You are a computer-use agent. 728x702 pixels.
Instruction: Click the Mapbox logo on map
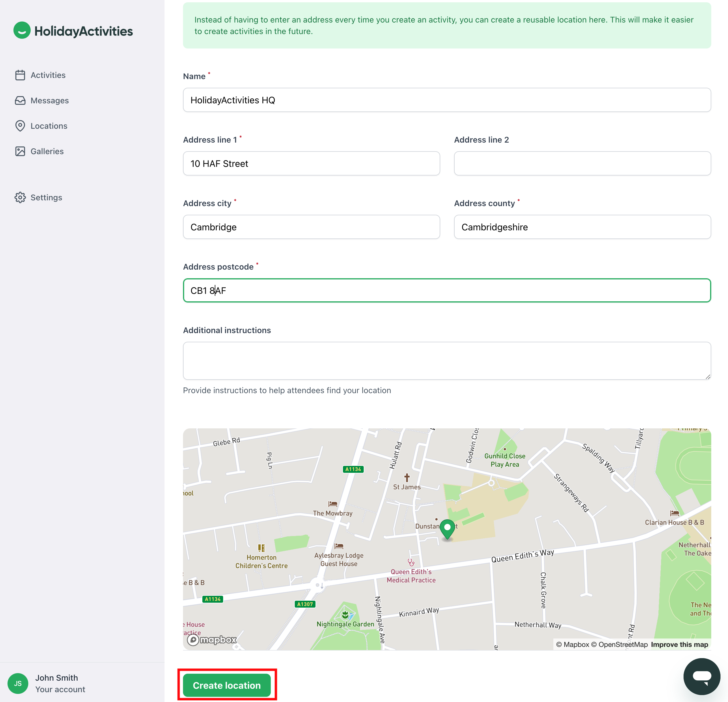click(212, 640)
